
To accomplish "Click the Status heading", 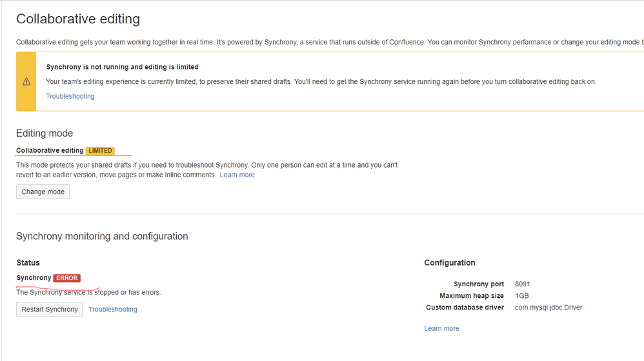I will pos(28,262).
